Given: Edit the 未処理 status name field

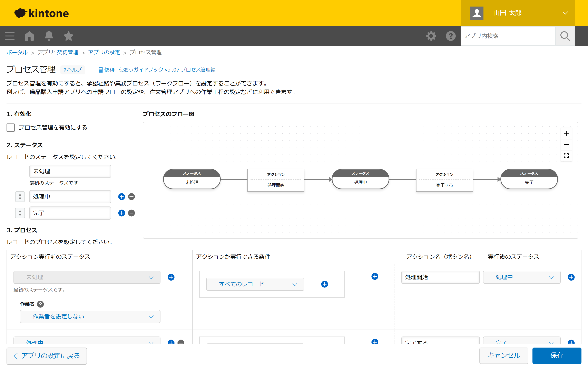Looking at the screenshot, I should pos(70,171).
